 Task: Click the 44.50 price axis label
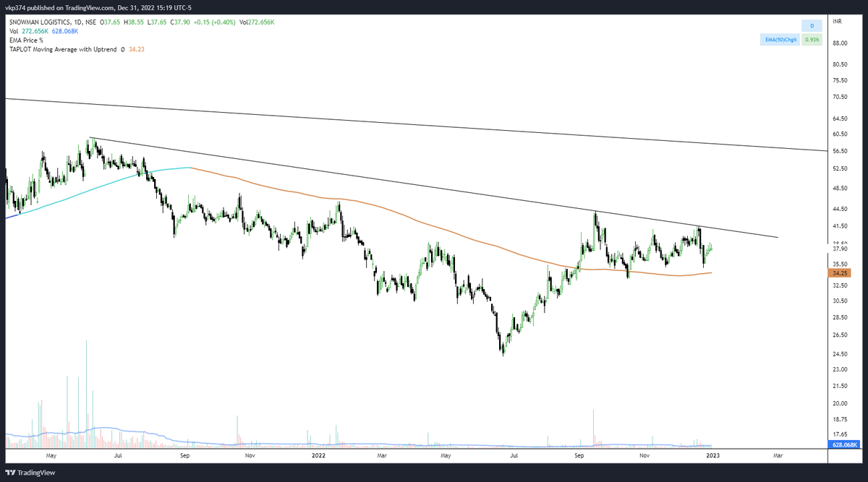(840, 209)
